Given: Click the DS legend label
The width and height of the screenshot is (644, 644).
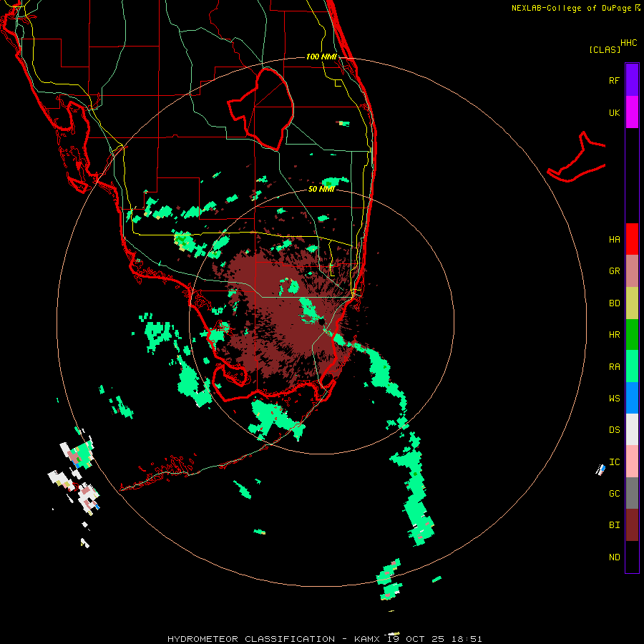Looking at the screenshot, I should 614,430.
